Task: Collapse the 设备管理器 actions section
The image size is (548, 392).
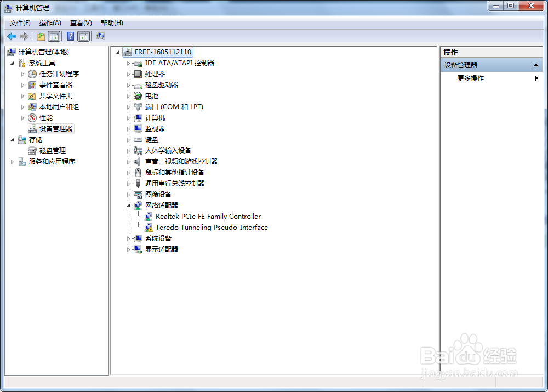Action: (536, 65)
